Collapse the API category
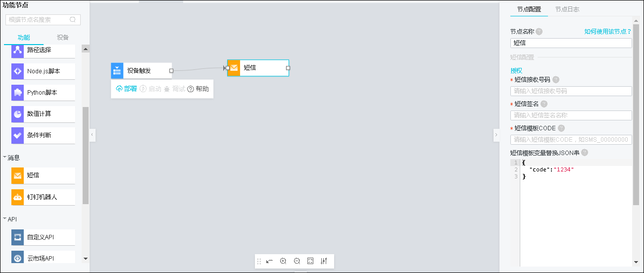This screenshot has width=644, height=273. point(4,218)
